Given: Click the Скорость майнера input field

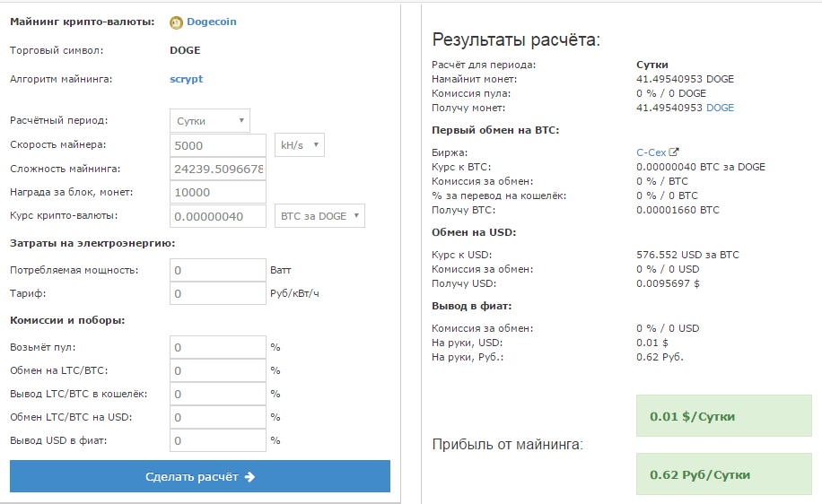Looking at the screenshot, I should (x=217, y=145).
